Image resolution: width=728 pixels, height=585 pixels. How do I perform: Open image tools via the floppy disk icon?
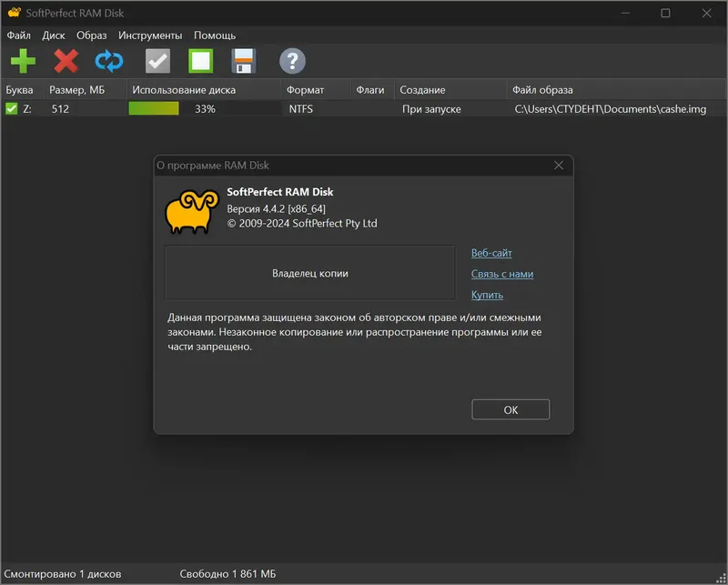242,61
